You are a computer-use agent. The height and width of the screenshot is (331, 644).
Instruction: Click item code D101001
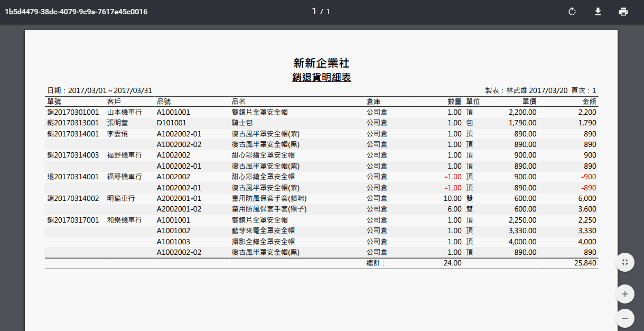(x=172, y=123)
